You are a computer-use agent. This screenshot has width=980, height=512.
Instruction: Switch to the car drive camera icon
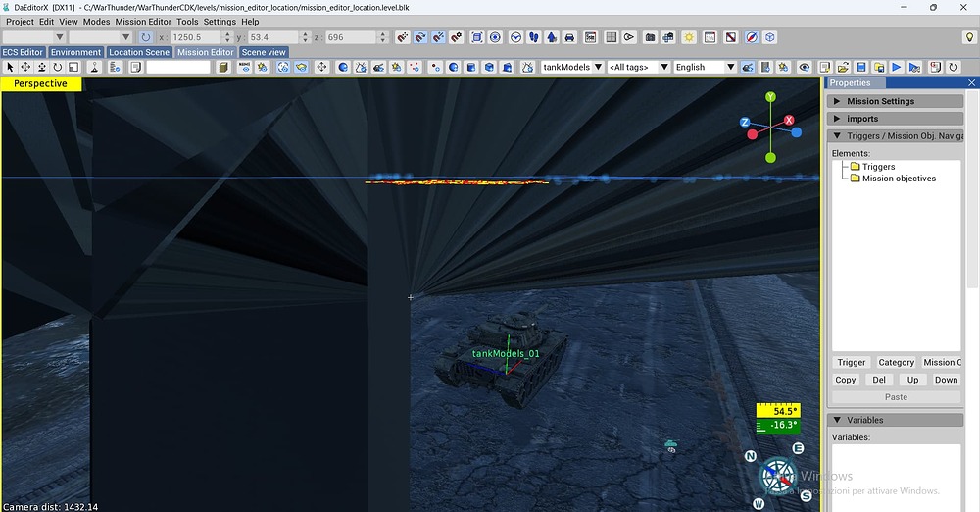pos(569,37)
